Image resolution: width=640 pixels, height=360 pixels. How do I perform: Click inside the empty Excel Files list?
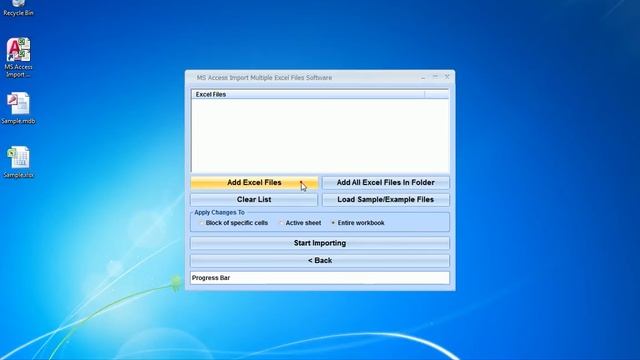pyautogui.click(x=320, y=135)
